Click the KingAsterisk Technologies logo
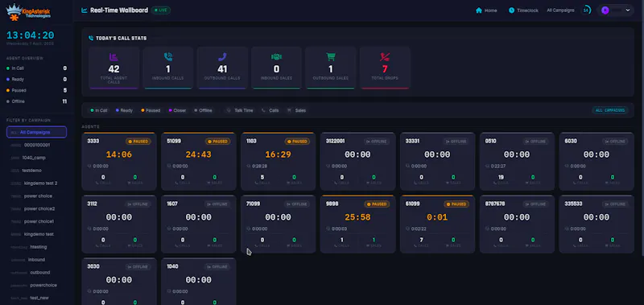644x305 pixels. pos(28,12)
